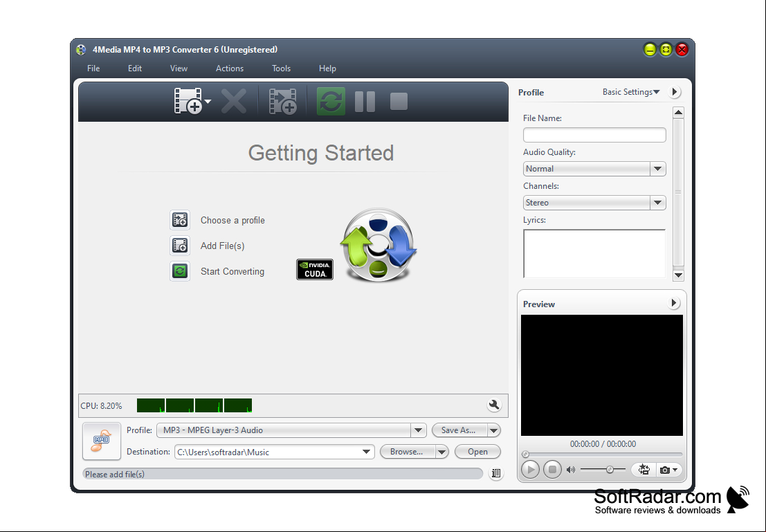This screenshot has width=766, height=532.
Task: Open the Actions menu
Action: (x=230, y=68)
